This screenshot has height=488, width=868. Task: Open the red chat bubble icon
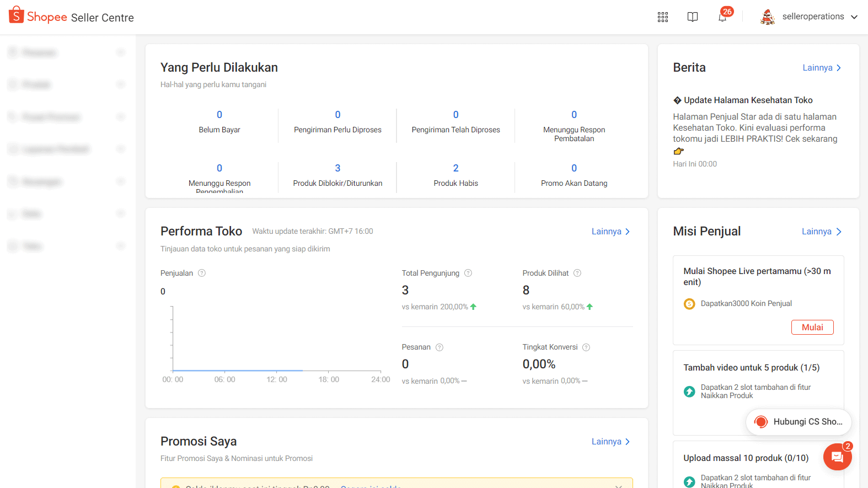click(x=837, y=457)
